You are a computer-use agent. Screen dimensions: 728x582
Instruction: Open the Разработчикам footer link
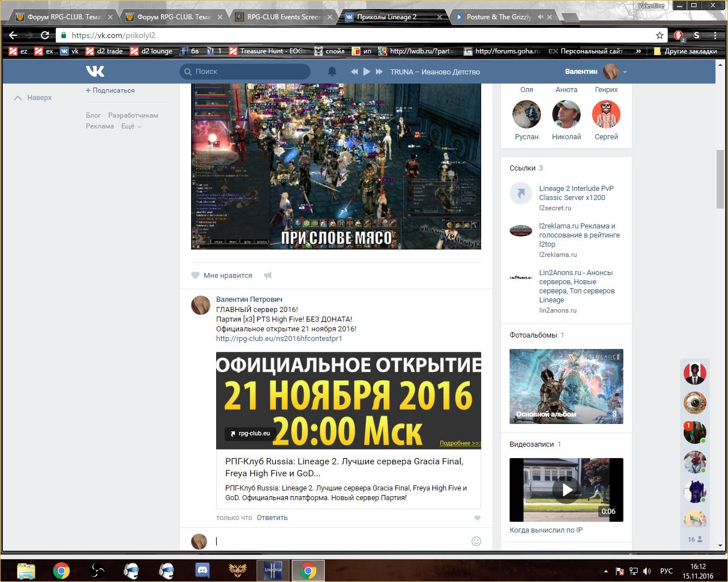(133, 115)
